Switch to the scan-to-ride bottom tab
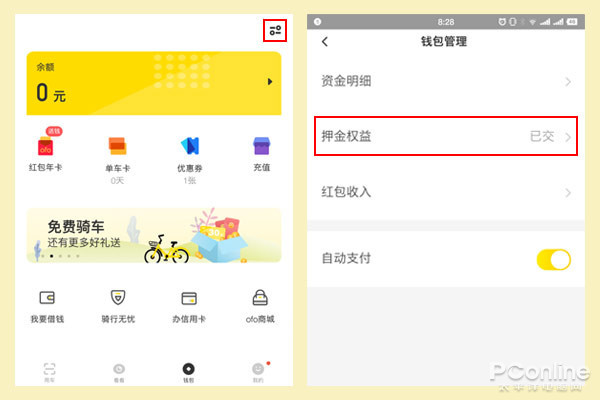This screenshot has height=400, width=600. [x=49, y=372]
